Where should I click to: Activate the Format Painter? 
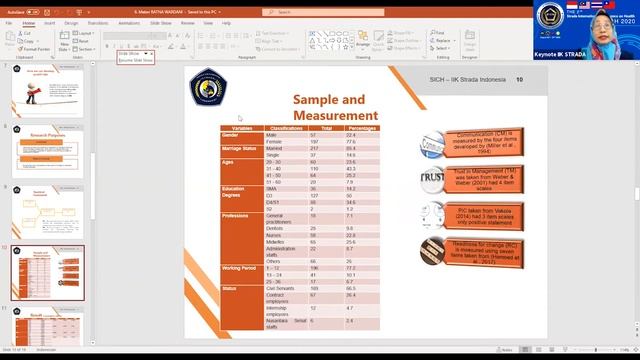pyautogui.click(x=34, y=49)
